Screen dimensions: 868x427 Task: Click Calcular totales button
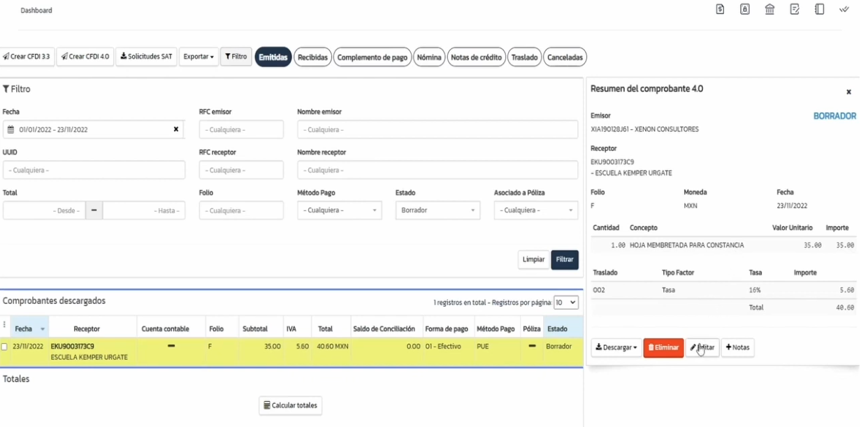(290, 405)
